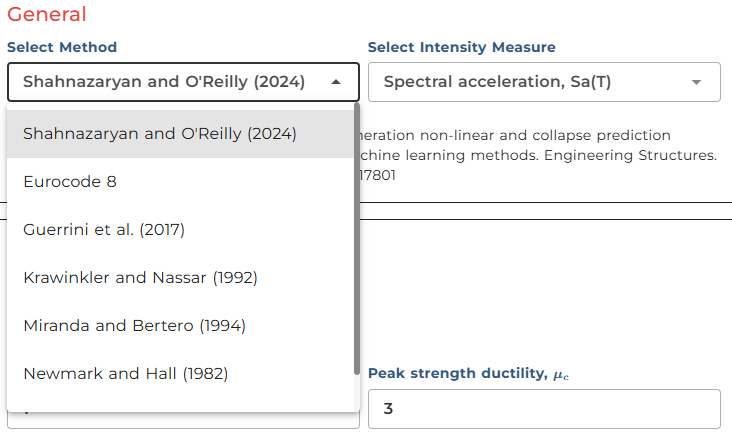Click the Select Intensity Measure label
The image size is (732, 443).
461,47
